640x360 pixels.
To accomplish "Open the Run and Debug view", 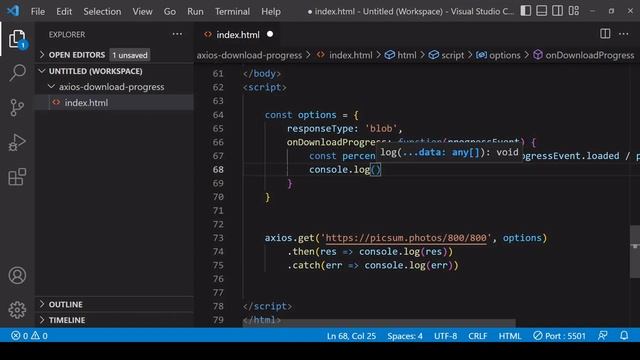I will [17, 142].
